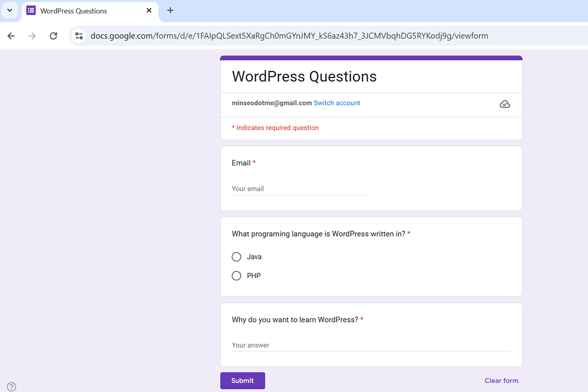Expand the tab search dropdown arrow
The height and width of the screenshot is (392, 588).
tap(9, 10)
